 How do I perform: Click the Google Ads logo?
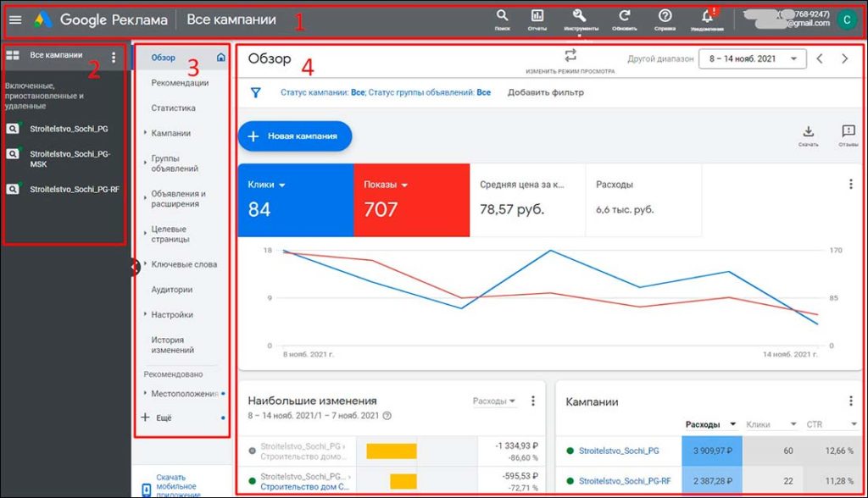pyautogui.click(x=42, y=20)
